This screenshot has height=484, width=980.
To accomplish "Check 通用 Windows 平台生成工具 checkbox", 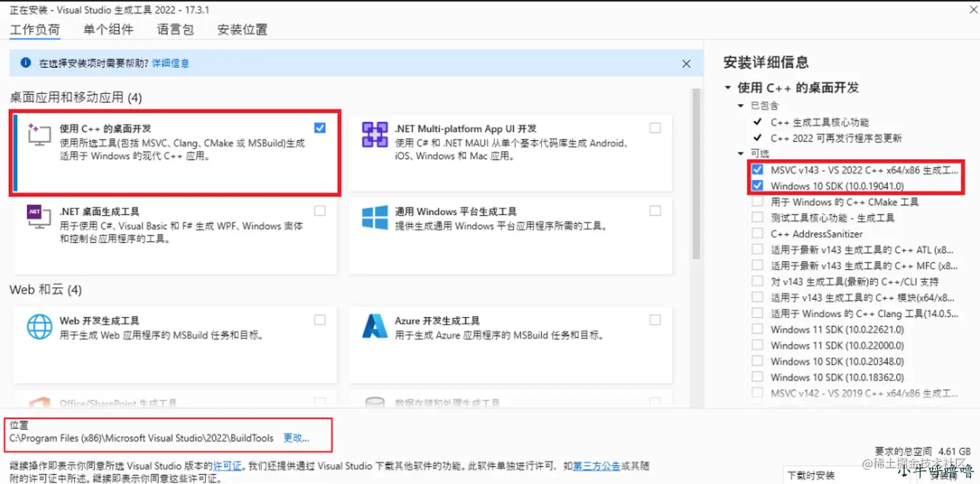I will pyautogui.click(x=655, y=211).
